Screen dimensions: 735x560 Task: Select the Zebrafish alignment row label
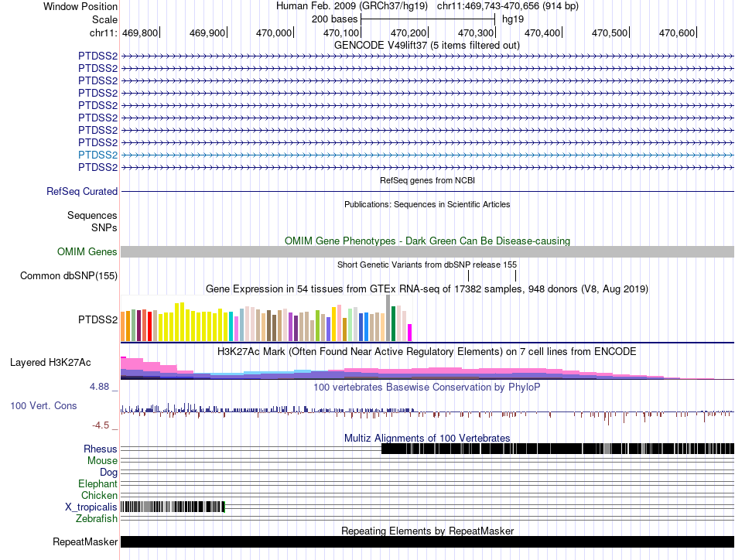97,519
